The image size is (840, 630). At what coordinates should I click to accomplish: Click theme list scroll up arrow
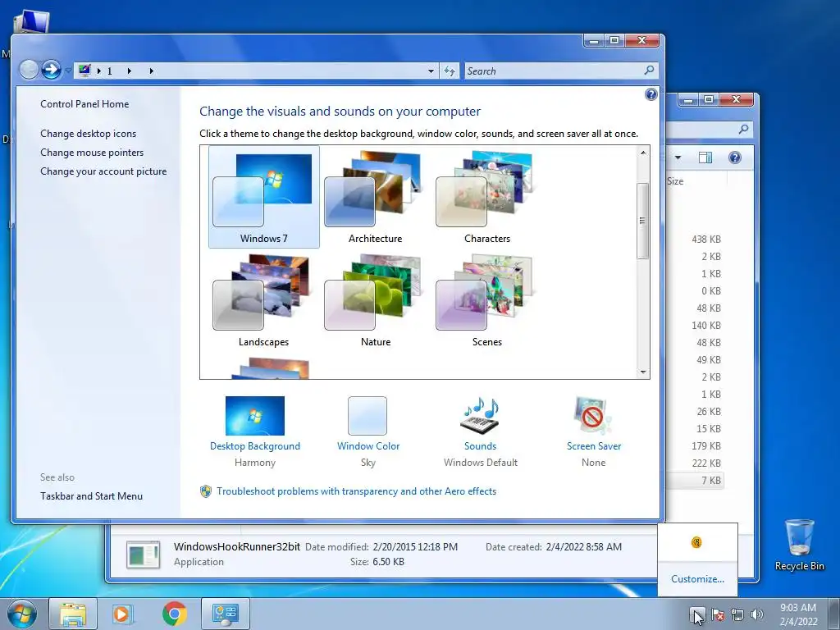coord(643,153)
